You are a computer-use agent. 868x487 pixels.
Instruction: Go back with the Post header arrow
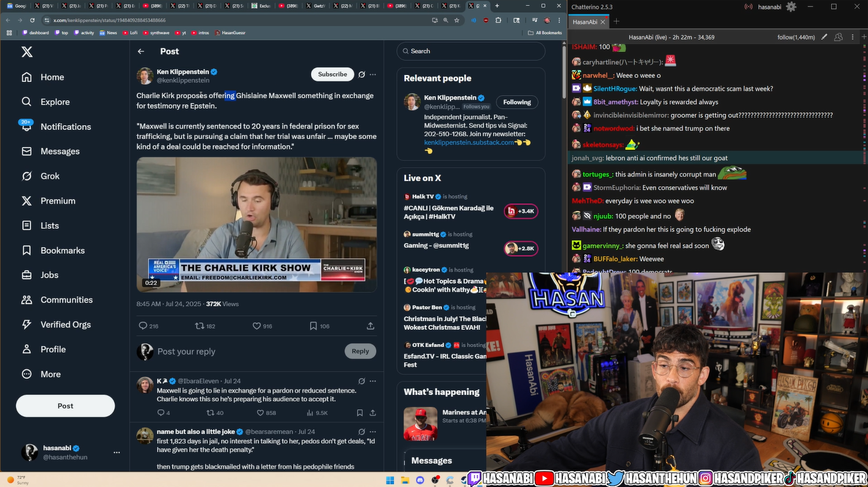click(141, 51)
